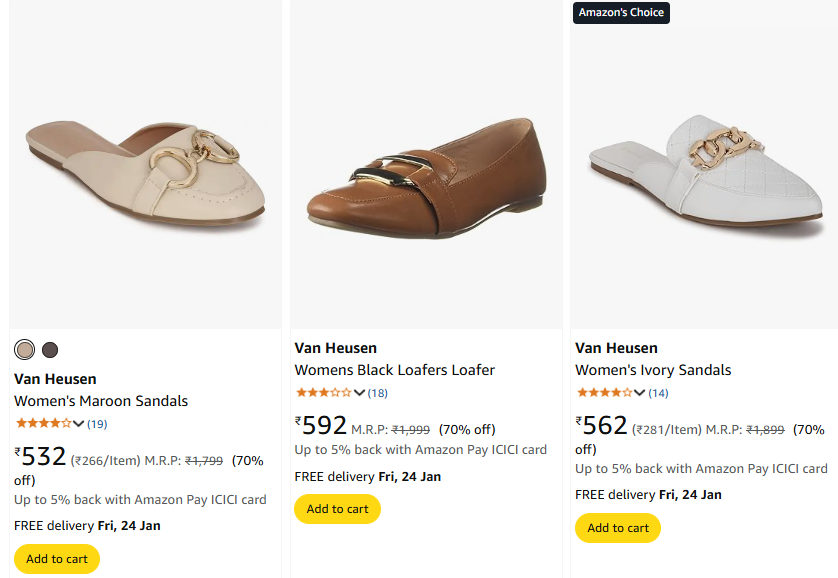Open the Women's Ivory Sandals title link

point(653,370)
